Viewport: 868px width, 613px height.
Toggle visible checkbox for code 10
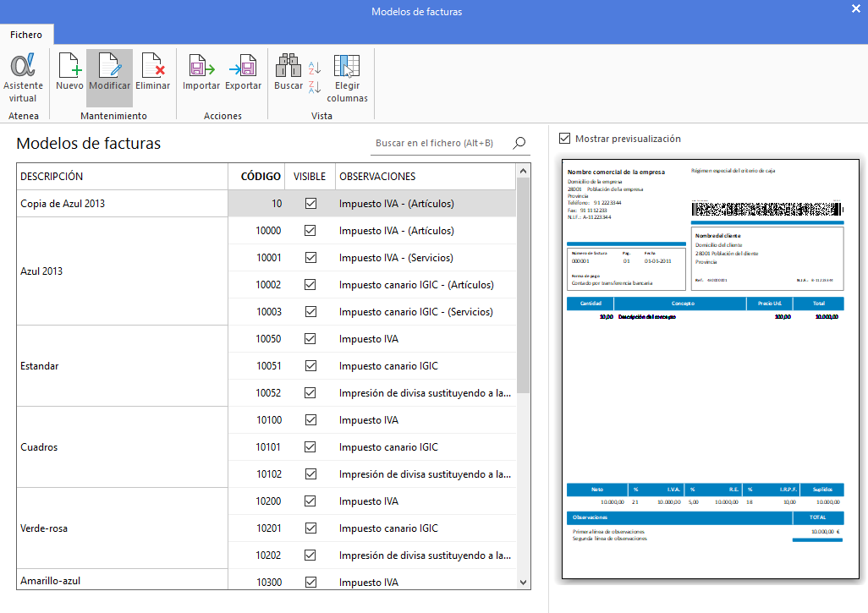311,204
